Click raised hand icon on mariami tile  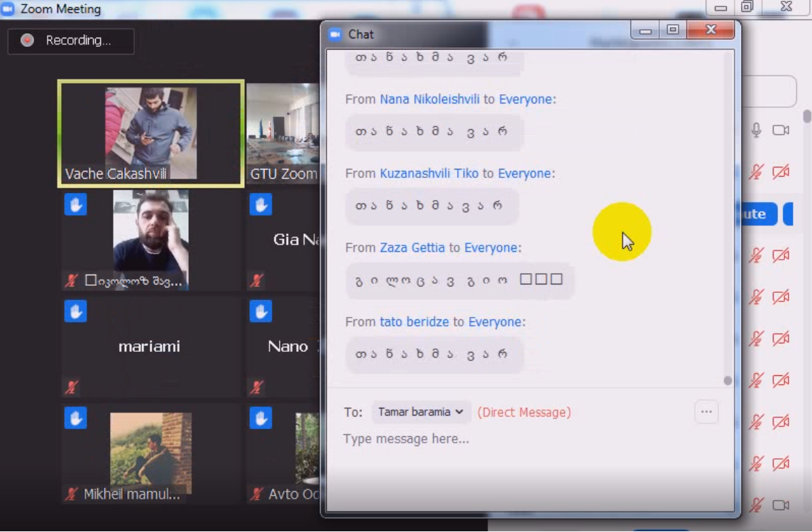coord(76,311)
